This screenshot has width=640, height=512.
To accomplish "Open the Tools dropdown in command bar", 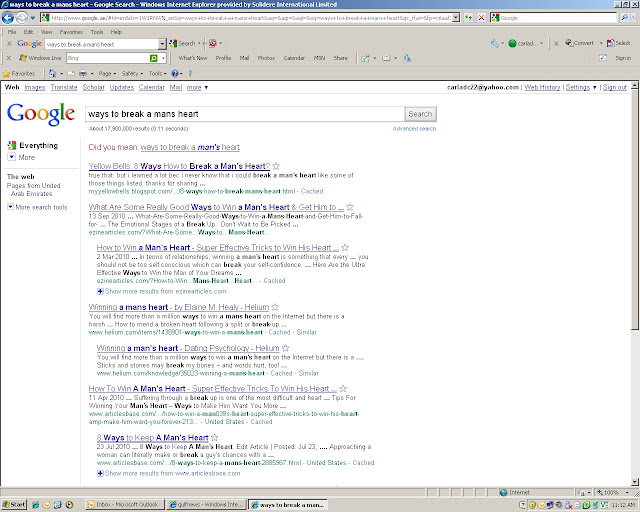I will [158, 73].
